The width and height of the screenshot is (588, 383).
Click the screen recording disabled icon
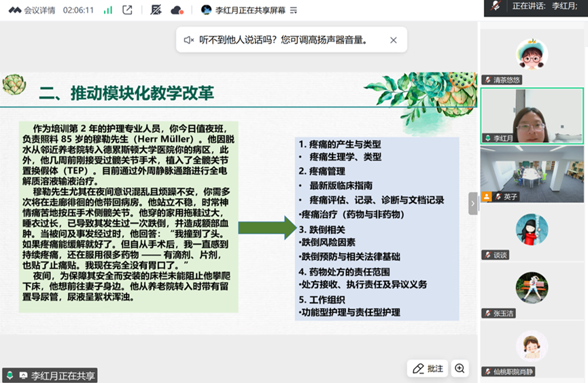[156, 10]
